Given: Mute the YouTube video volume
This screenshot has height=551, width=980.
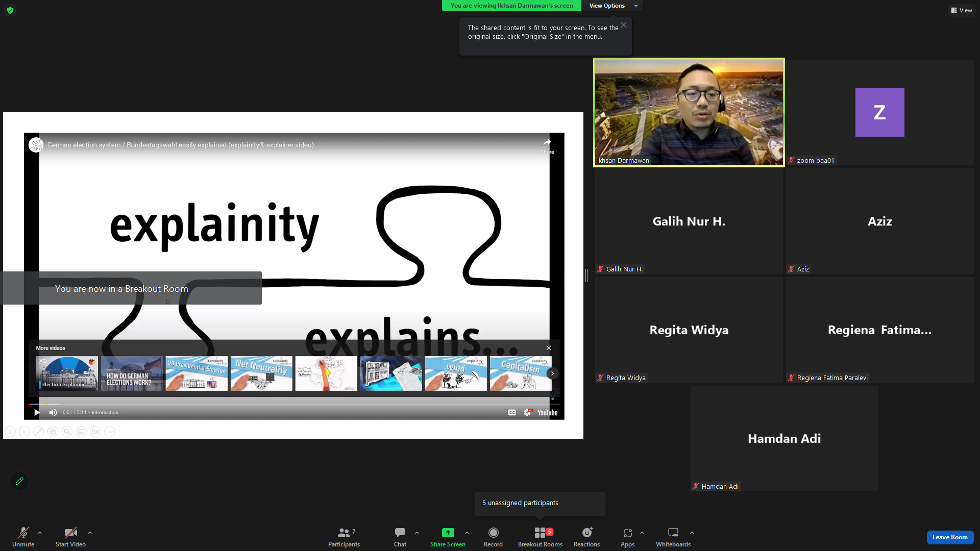Looking at the screenshot, I should click(x=53, y=412).
